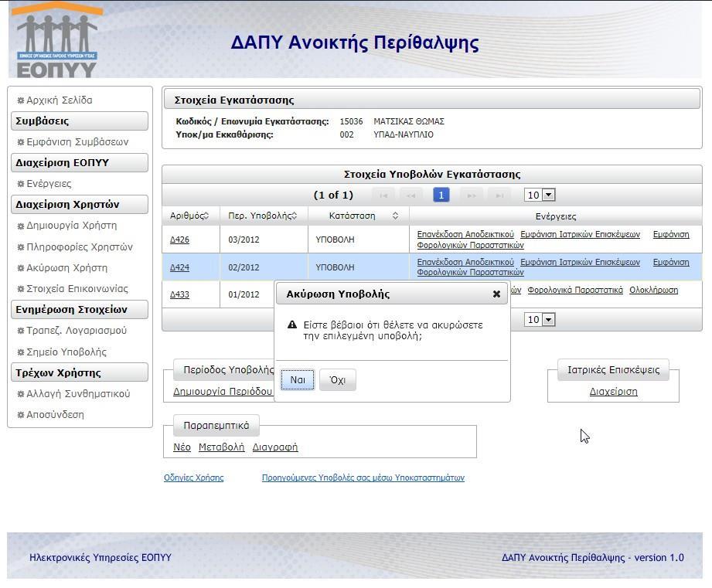712x588 pixels.
Task: Click Μεταβολή under Παραπεμπτικά
Action: (x=221, y=447)
